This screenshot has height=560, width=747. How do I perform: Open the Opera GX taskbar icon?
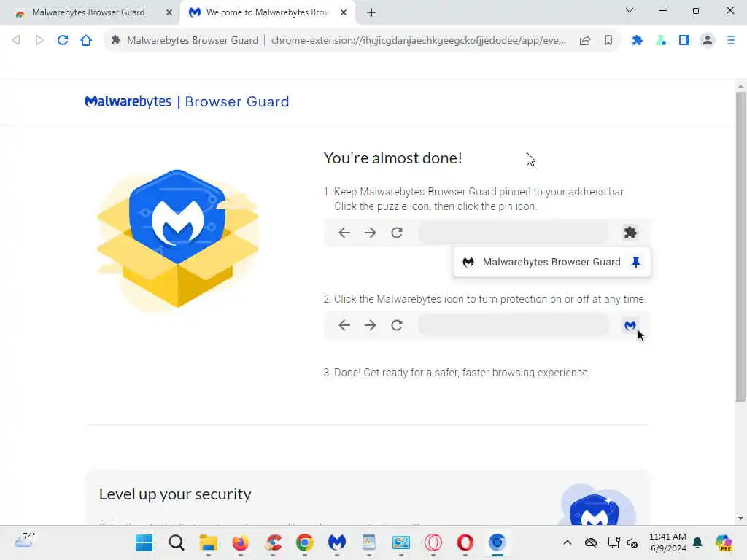(x=433, y=542)
